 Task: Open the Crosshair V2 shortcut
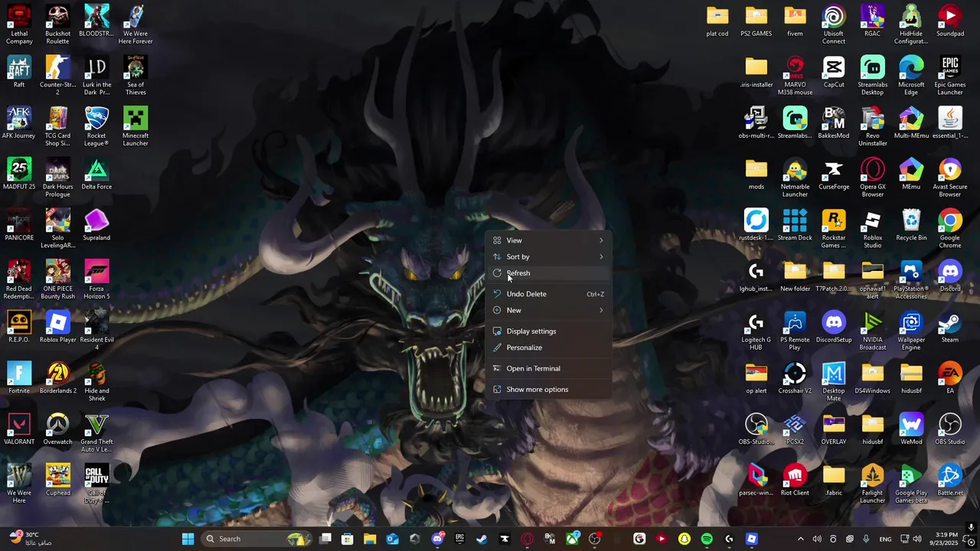[x=795, y=378]
